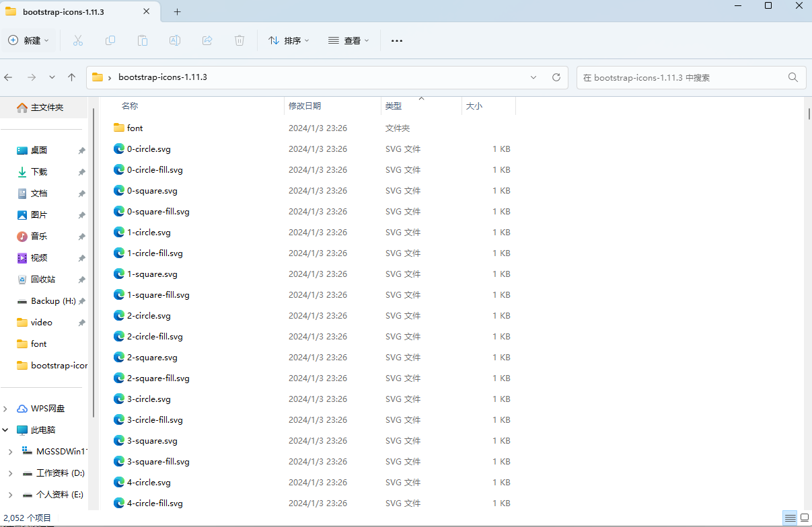812x527 pixels.
Task: Close the bootstrap-icons-1.11.3 tab
Action: coord(147,12)
